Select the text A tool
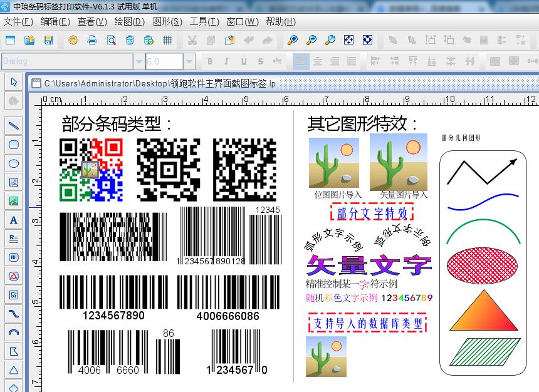Screen dimensions: 539x392 (14, 220)
